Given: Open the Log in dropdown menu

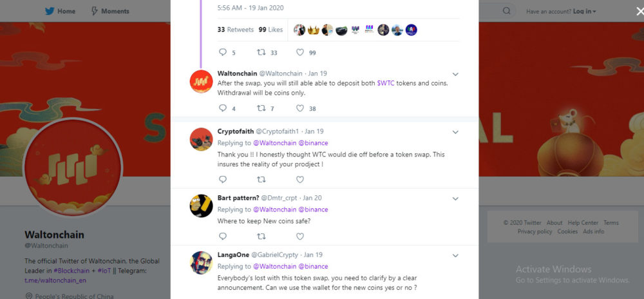Looking at the screenshot, I should [x=584, y=11].
